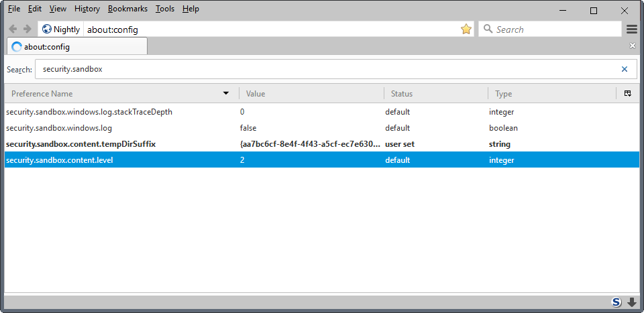Viewport: 644px width, 313px height.
Task: Select security.sandbox.windows.log.stackTraceDepth row
Action: coord(322,111)
